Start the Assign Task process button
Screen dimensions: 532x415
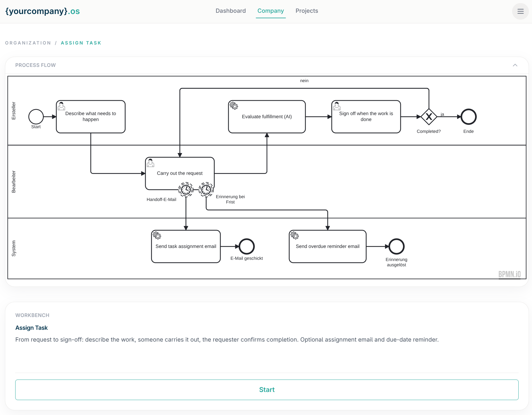pyautogui.click(x=267, y=390)
